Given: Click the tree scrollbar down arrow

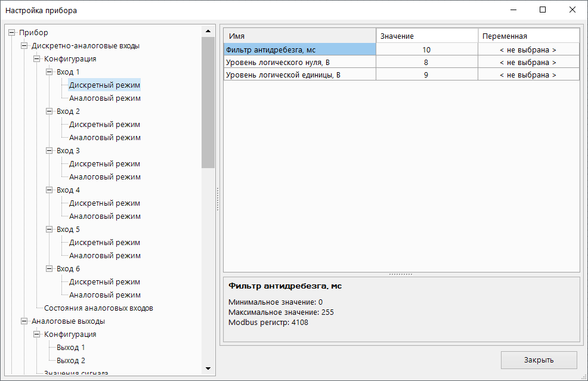Looking at the screenshot, I should point(208,368).
